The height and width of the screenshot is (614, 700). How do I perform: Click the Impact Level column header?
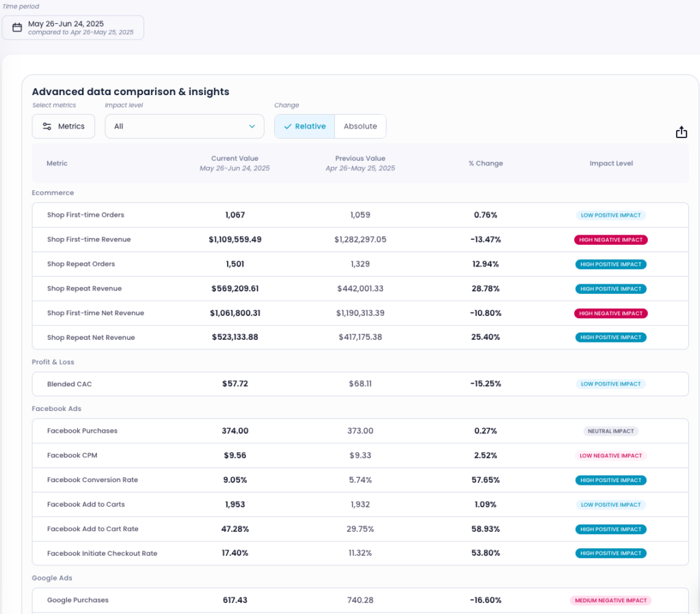[x=611, y=163]
